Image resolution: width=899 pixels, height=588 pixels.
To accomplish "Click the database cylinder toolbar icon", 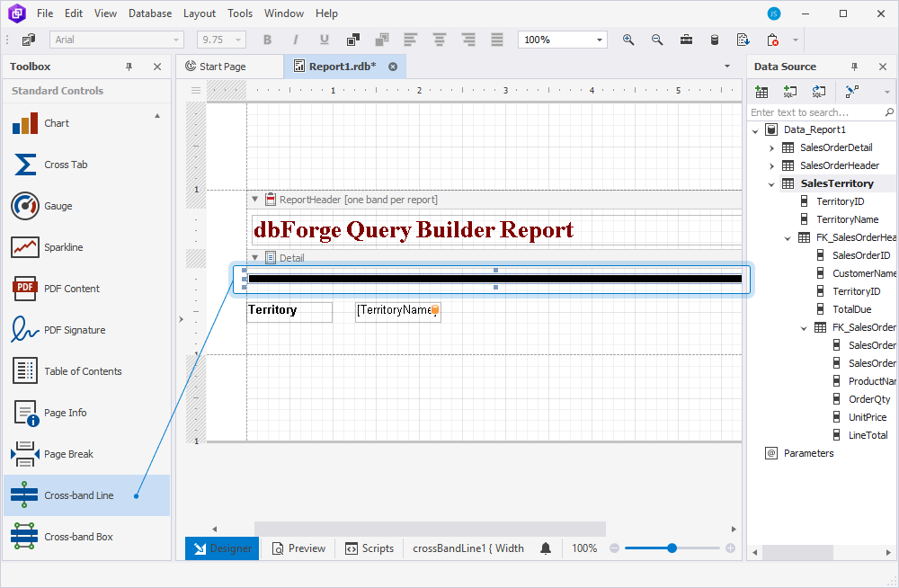I will 715,40.
